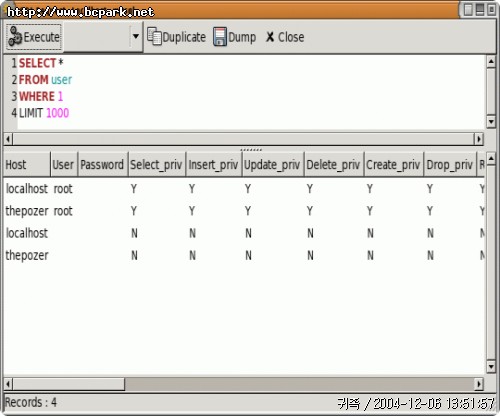Viewport: 500px width, 416px height.
Task: Select localhost host with empty user
Action: point(27,233)
